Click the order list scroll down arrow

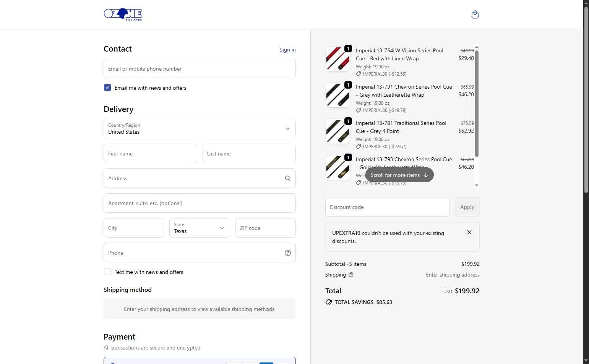tap(477, 185)
